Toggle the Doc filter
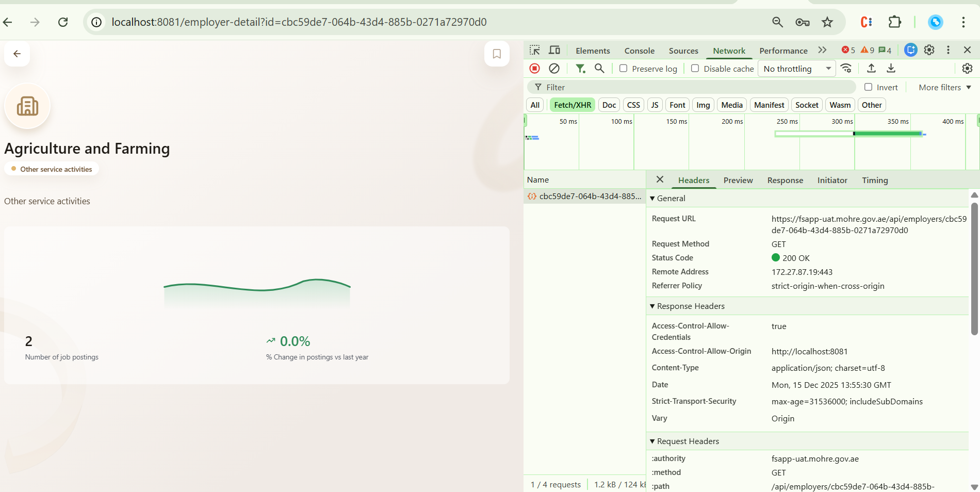This screenshot has height=492, width=980. [x=609, y=105]
